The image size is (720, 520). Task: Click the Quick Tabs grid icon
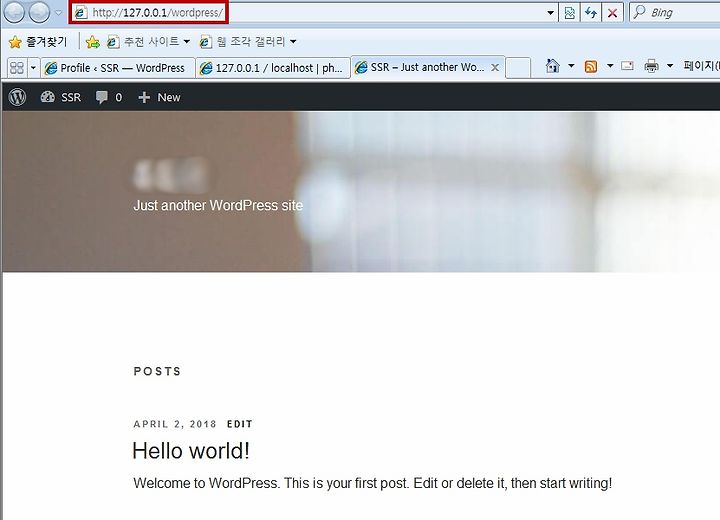pyautogui.click(x=17, y=68)
